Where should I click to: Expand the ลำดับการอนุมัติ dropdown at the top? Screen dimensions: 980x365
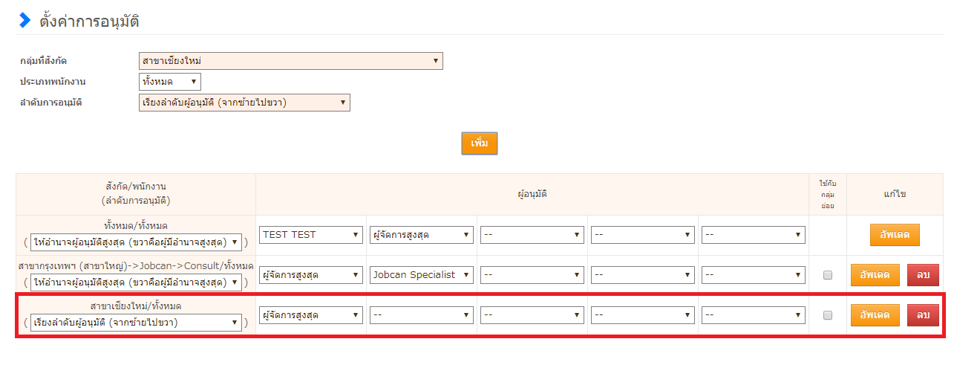tap(244, 103)
